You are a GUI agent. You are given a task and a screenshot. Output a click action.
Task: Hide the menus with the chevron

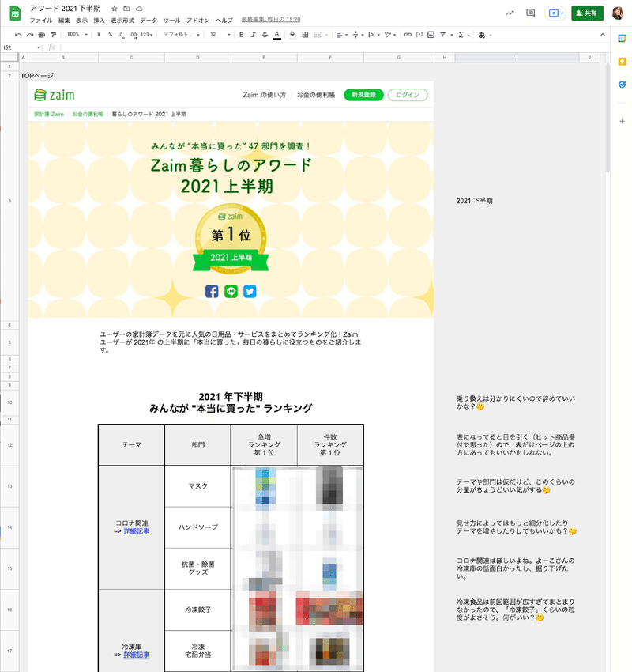coord(603,35)
